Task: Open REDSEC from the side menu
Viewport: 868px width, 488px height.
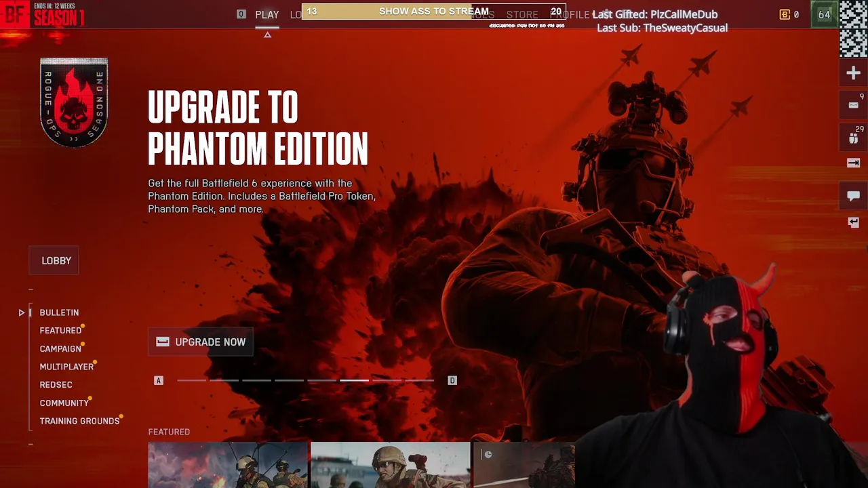Action: point(56,385)
